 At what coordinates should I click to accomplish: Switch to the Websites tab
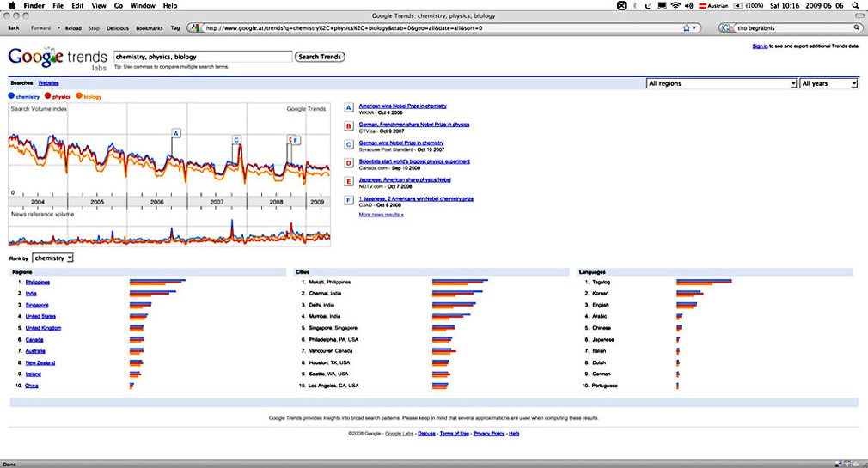point(49,83)
